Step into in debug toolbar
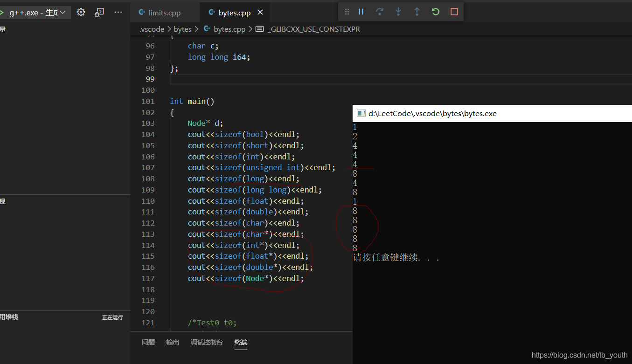This screenshot has width=632, height=364. pyautogui.click(x=398, y=12)
